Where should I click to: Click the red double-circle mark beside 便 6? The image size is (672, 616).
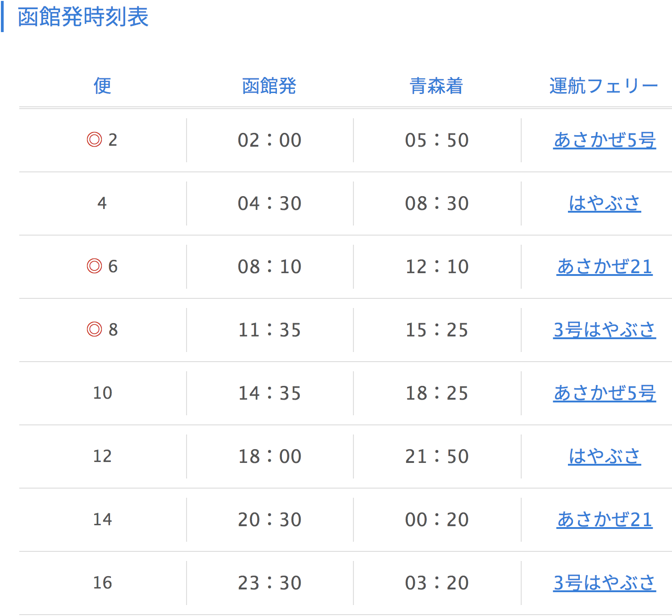coord(94,266)
